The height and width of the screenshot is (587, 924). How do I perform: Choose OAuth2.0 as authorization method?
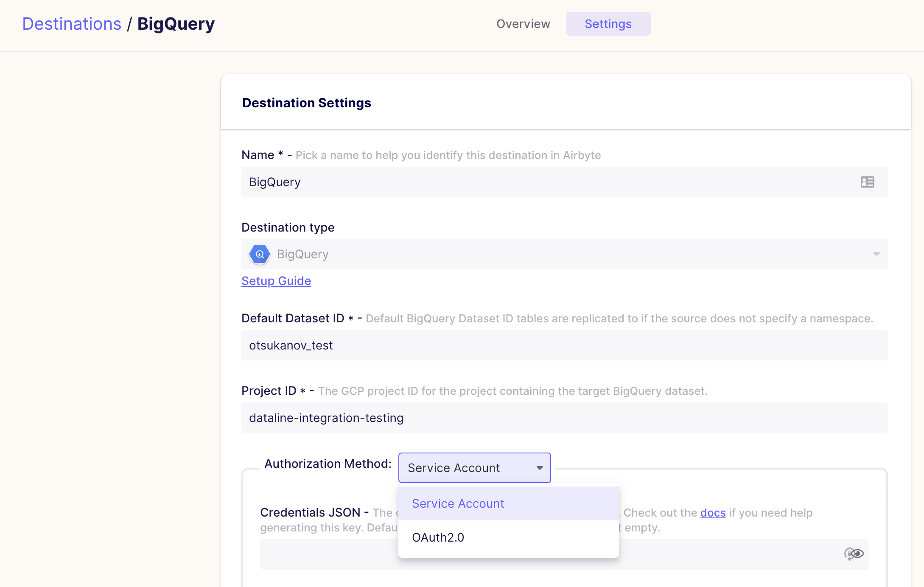click(438, 537)
